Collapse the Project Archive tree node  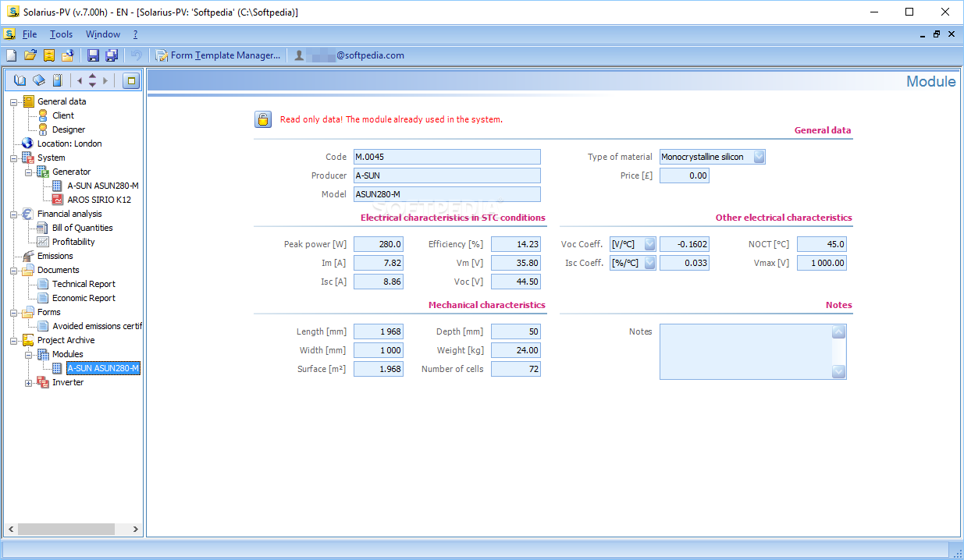coord(14,340)
